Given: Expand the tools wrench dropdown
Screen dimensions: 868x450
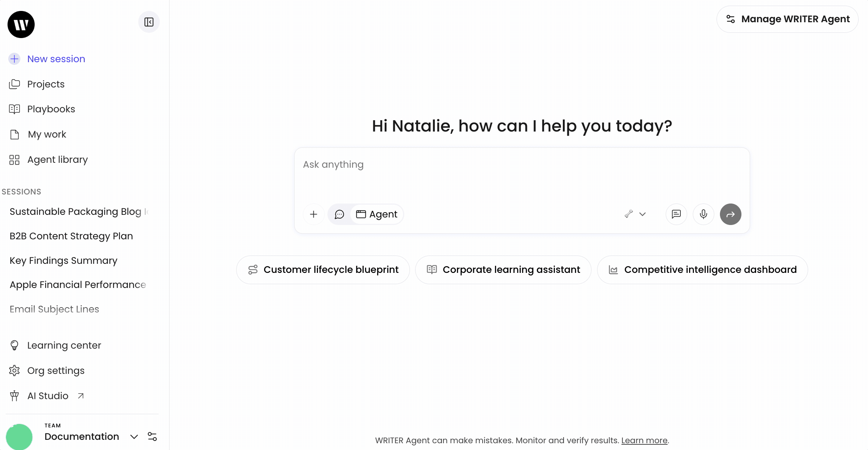Looking at the screenshot, I should (x=635, y=214).
